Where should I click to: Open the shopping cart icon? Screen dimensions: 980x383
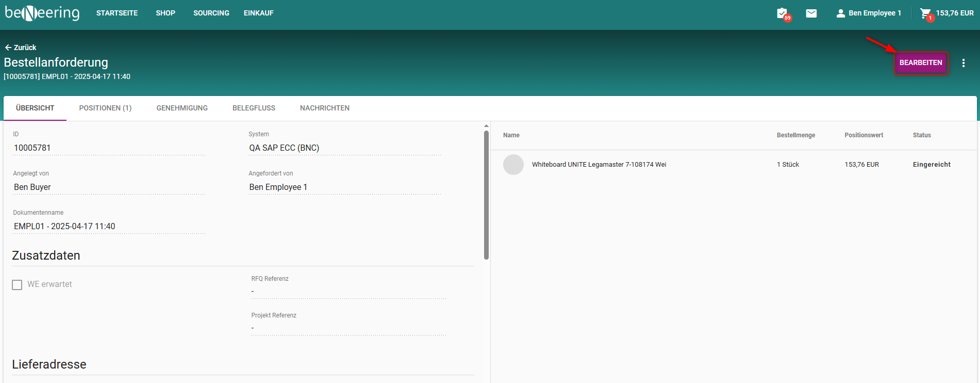926,13
